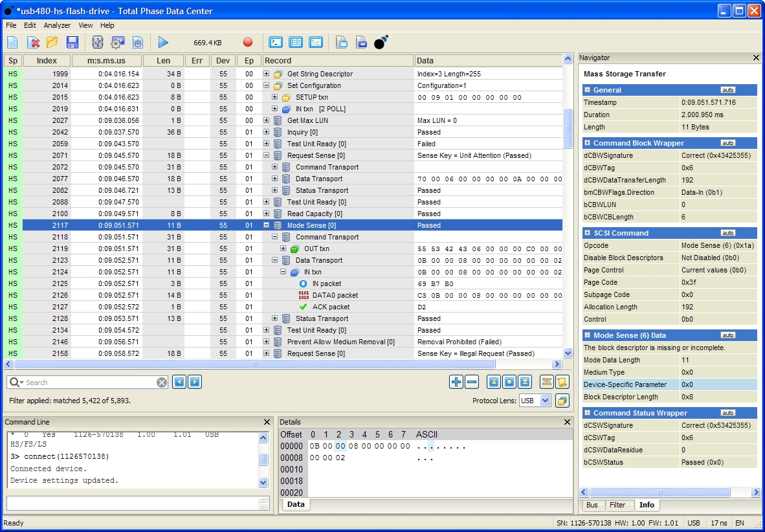The width and height of the screenshot is (765, 532).
Task: Click the Run Capture play button
Action: pos(163,43)
